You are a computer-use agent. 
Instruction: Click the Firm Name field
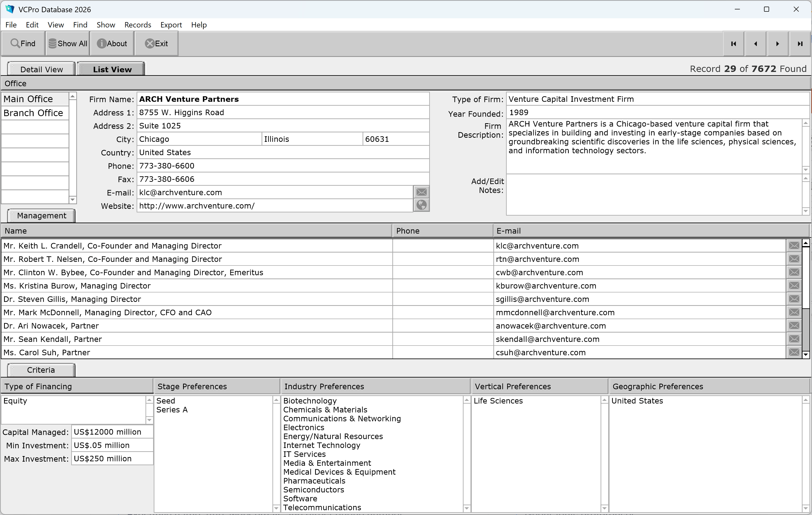coord(283,99)
